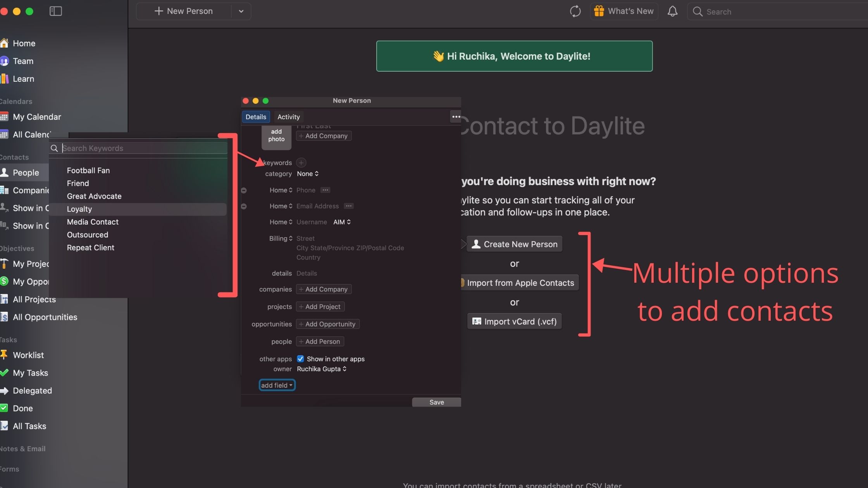Open the owner Ruchika Gupta dropdown
The height and width of the screenshot is (488, 868).
[322, 369]
